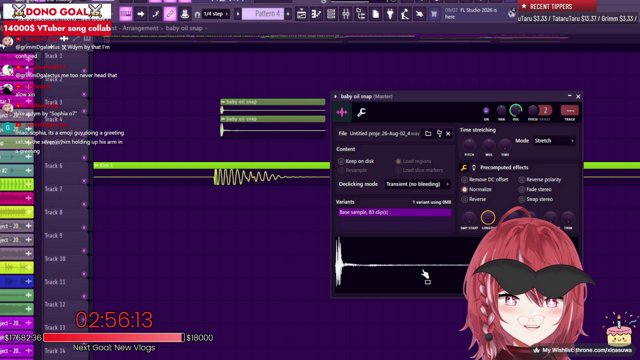Viewport: 640px width, 360px height.
Task: Toggle the piano keyboard toolbar icon
Action: point(126,14)
